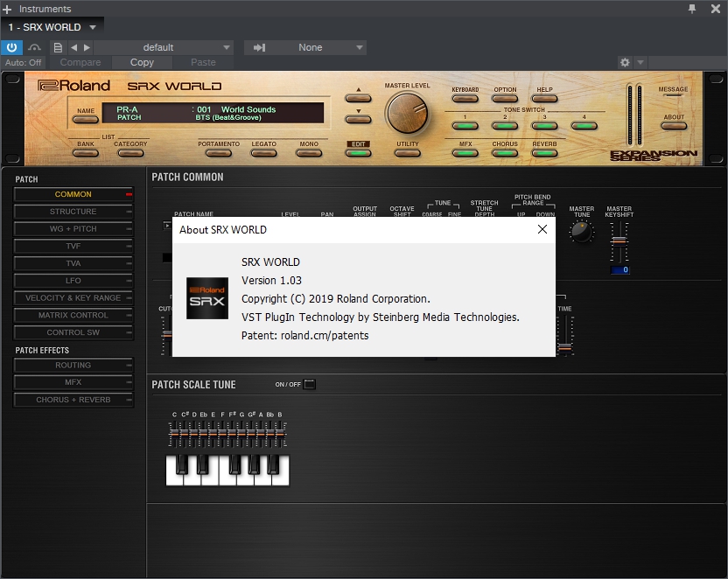This screenshot has height=579, width=728.
Task: Adjust the MASTER LEVEL knob
Action: pos(407,113)
